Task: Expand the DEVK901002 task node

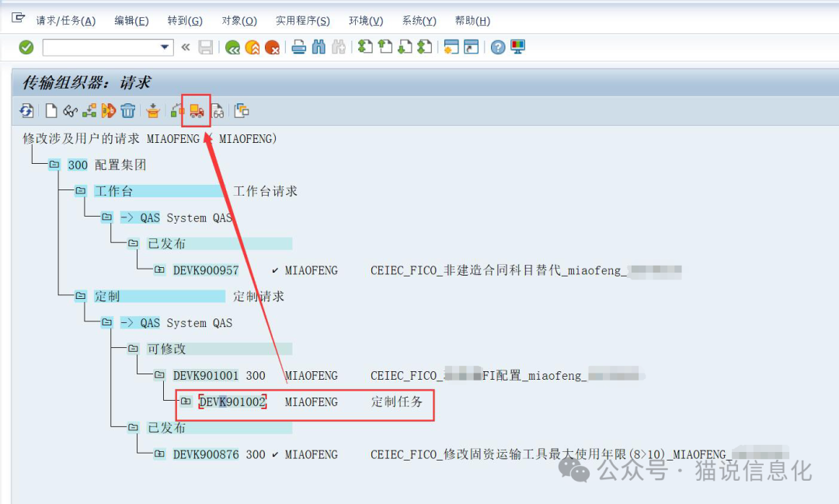Action: click(x=186, y=401)
